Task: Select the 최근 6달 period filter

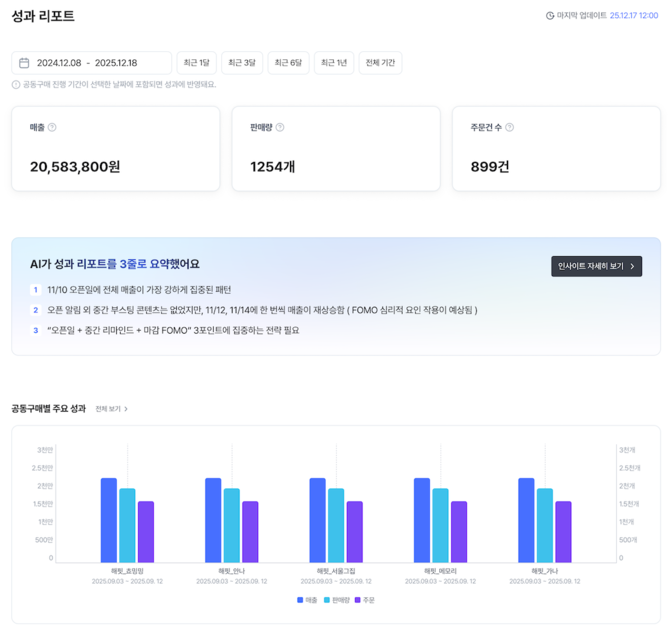Action: pos(288,63)
